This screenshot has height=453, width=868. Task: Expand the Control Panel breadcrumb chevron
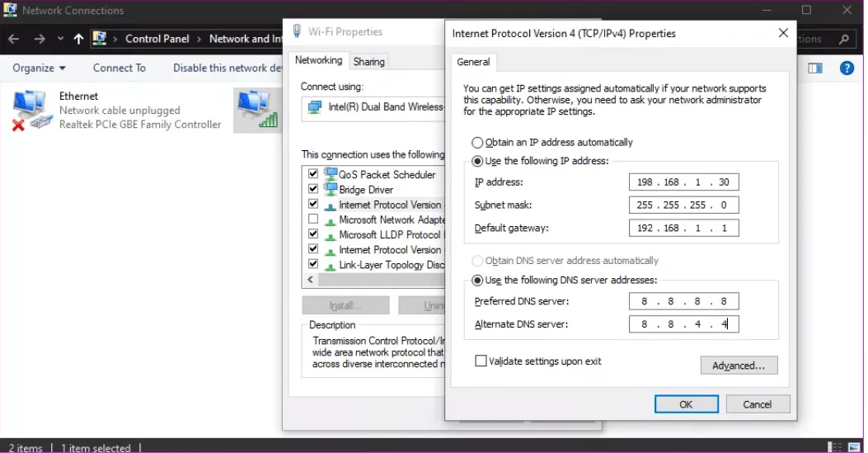click(x=199, y=39)
